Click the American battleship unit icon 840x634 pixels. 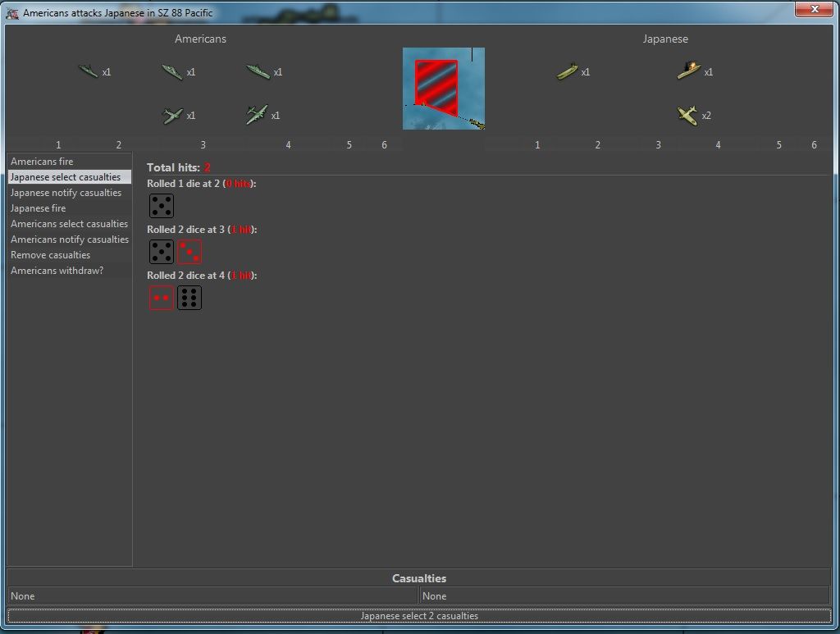click(258, 72)
